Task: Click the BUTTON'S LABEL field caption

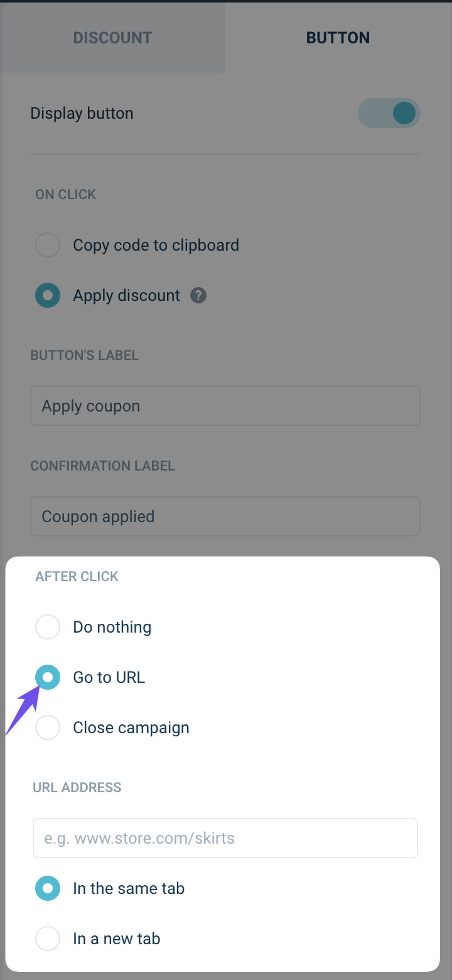Action: [85, 355]
